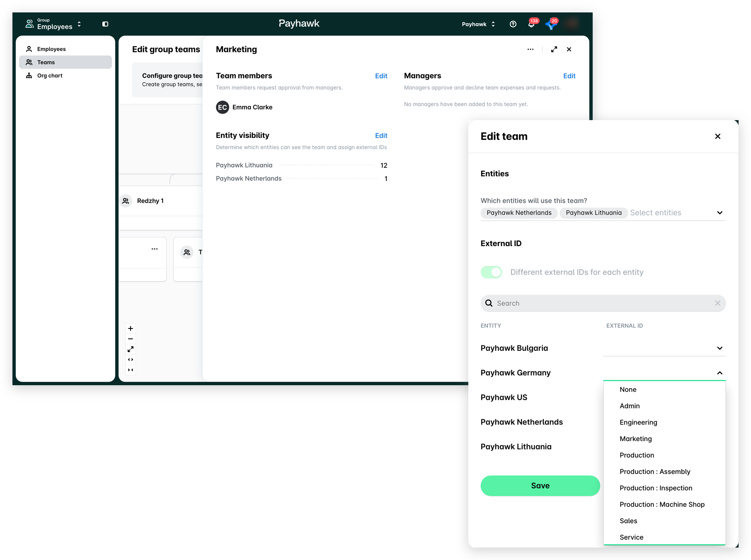The image size is (751, 560).
Task: Pick Sales from external ID list
Action: (664, 521)
